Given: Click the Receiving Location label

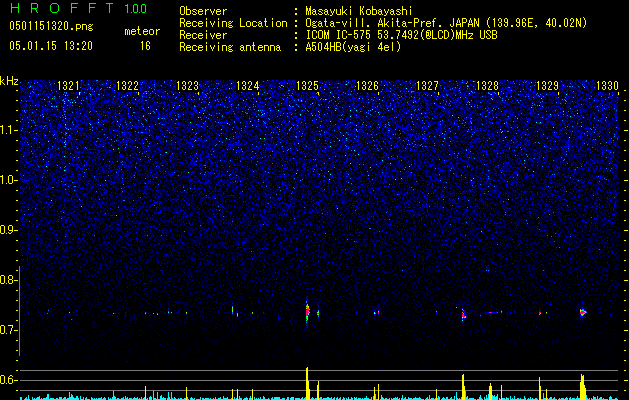Looking at the screenshot, I should tap(233, 23).
